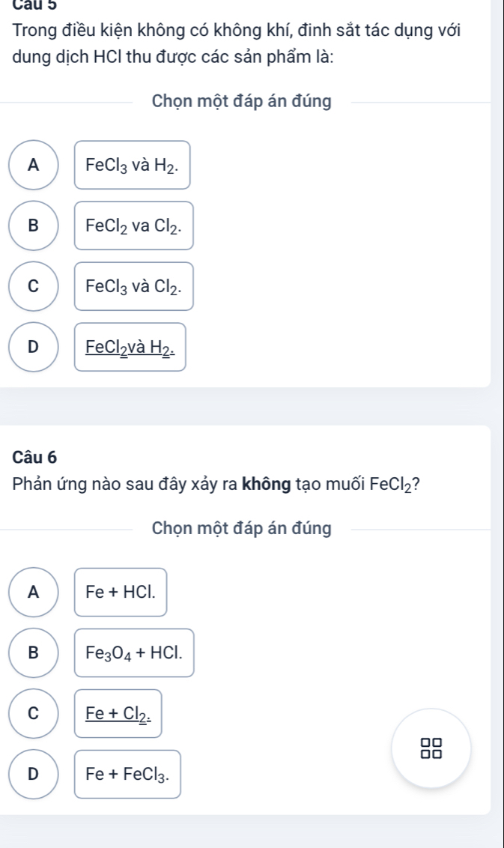The width and height of the screenshot is (504, 848).
Task: Select the 'Fe + Cl2' answer box
Action: [118, 713]
